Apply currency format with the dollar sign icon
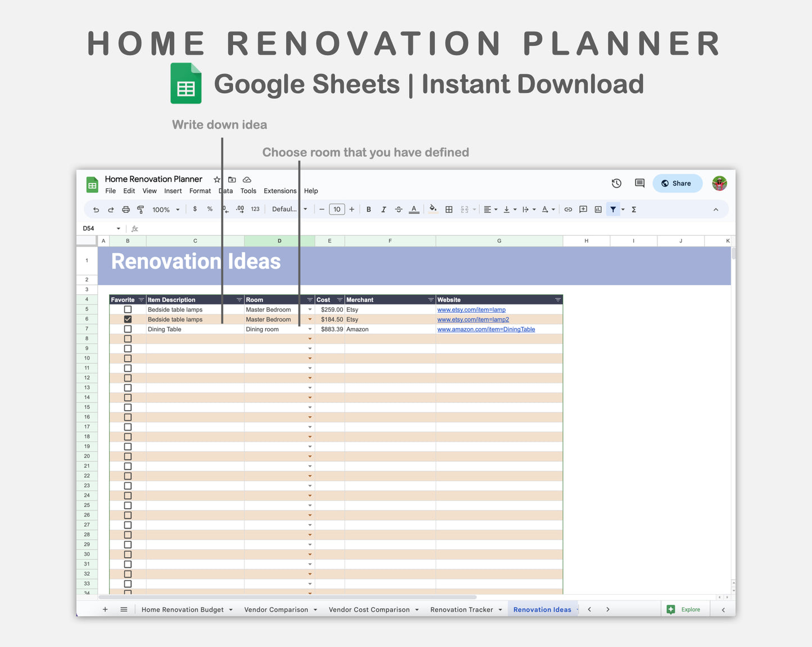812x647 pixels. (195, 209)
